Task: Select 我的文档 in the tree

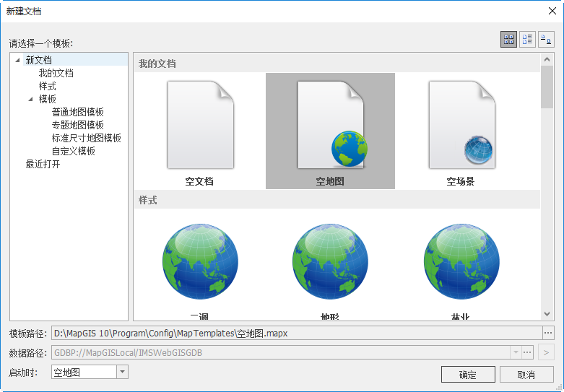Action: pyautogui.click(x=56, y=73)
